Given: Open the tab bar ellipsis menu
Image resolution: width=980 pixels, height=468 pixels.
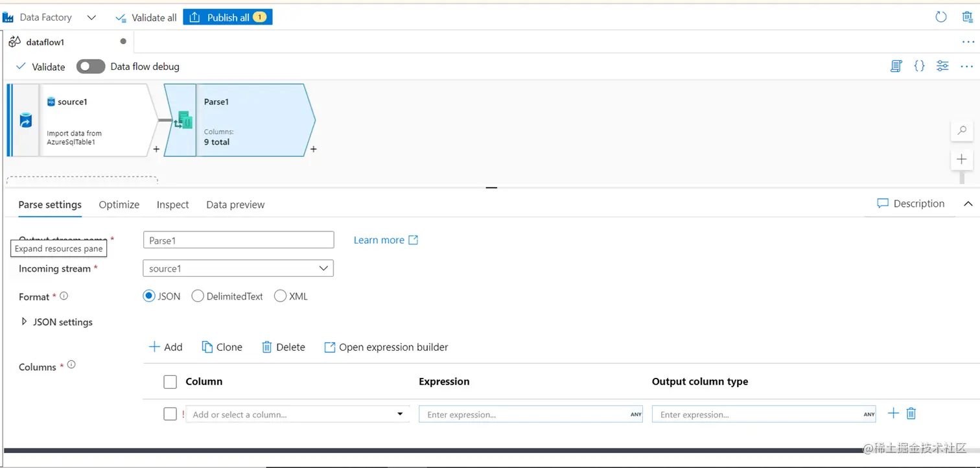Looking at the screenshot, I should (x=968, y=42).
